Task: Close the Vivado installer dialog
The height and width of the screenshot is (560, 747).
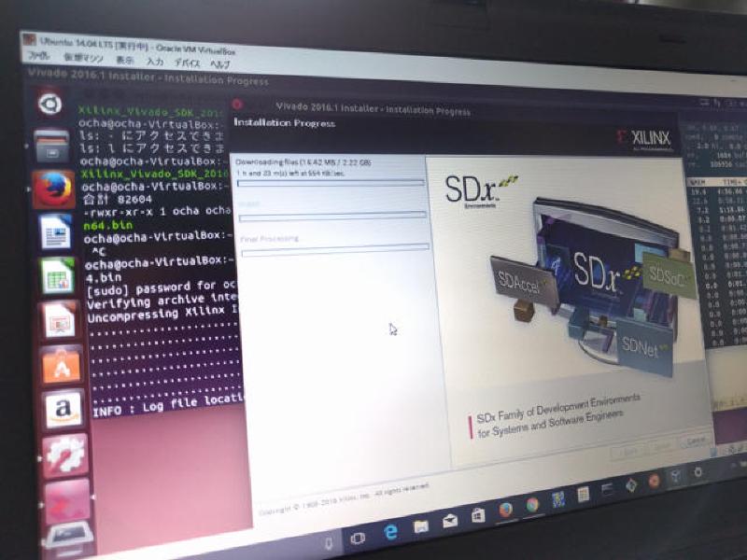Action: point(237,105)
